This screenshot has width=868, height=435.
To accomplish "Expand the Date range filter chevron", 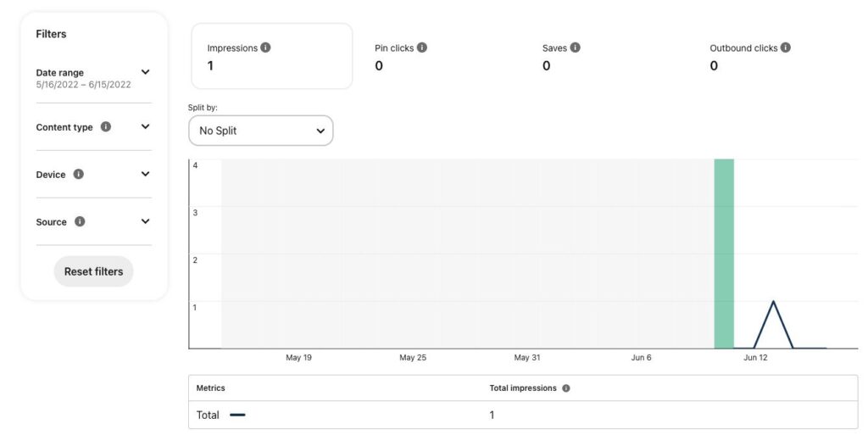I will pyautogui.click(x=145, y=73).
